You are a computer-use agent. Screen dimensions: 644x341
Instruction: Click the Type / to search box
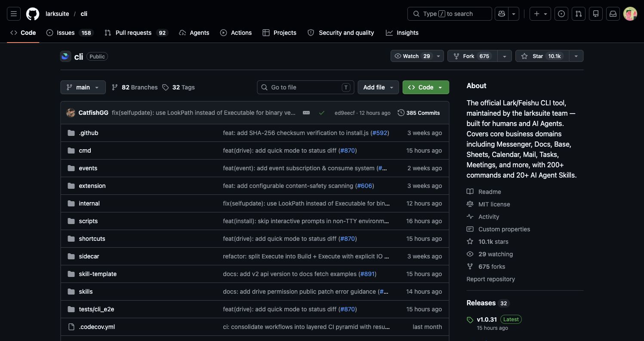click(450, 14)
